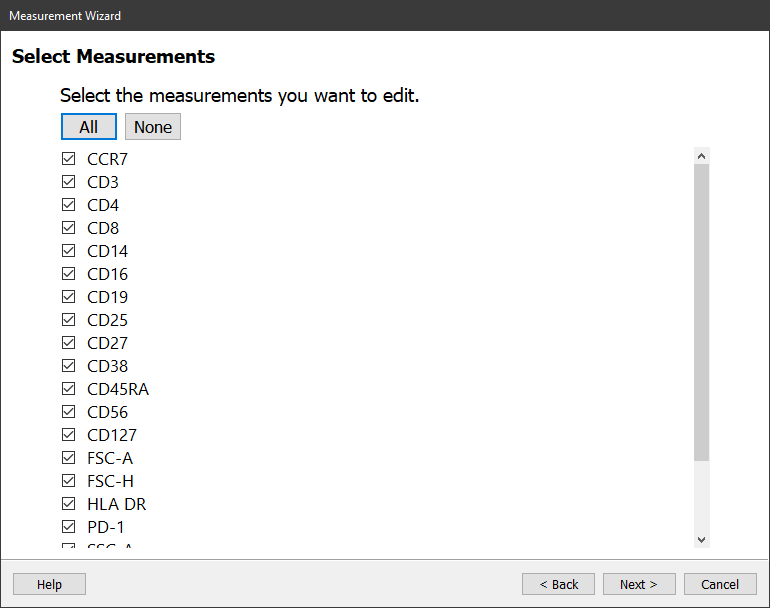Uncheck the PD-1 measurement
The image size is (770, 608).
coord(69,527)
